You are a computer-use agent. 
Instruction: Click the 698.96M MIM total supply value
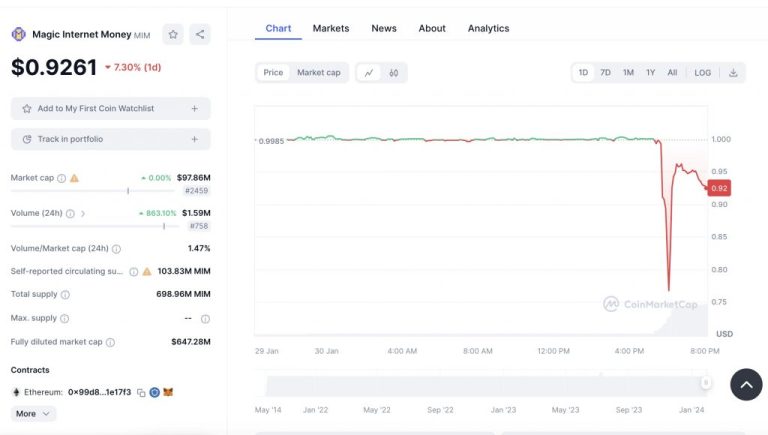click(183, 294)
